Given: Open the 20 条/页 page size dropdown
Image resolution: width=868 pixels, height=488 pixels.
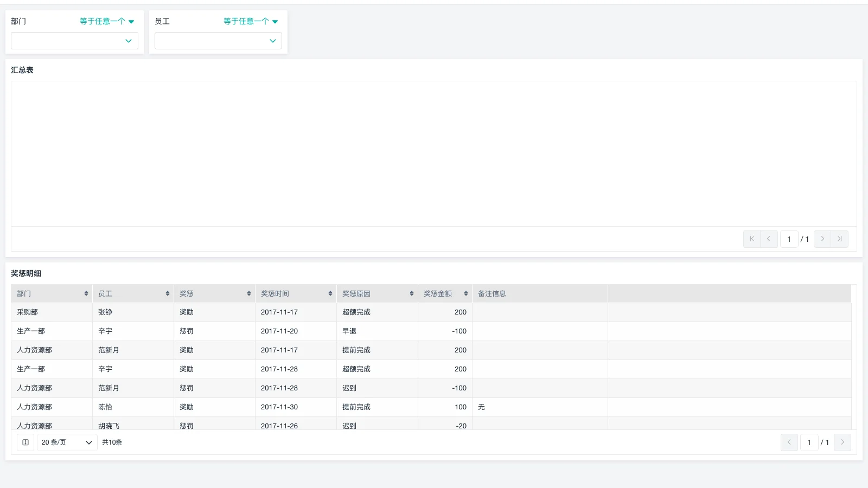Looking at the screenshot, I should click(67, 442).
